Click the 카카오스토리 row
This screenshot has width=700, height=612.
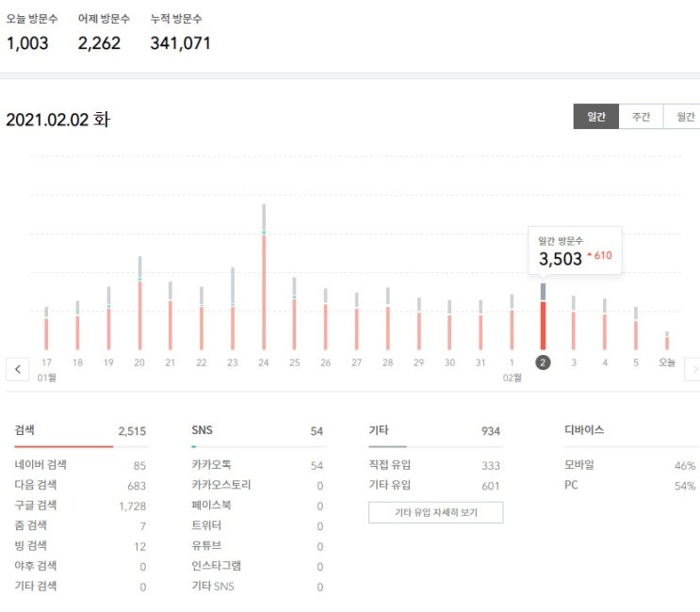pos(257,485)
